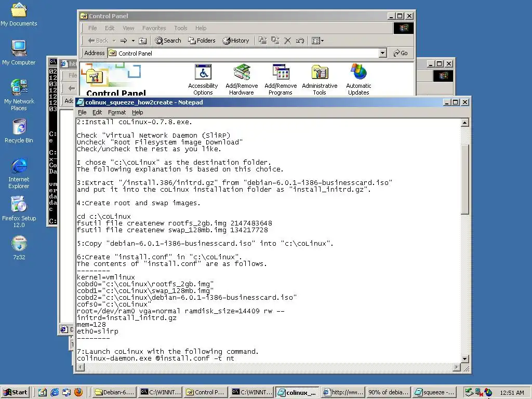This screenshot has height=399, width=532.
Task: Switch to Debian-6 folder taskbar button
Action: (115, 392)
